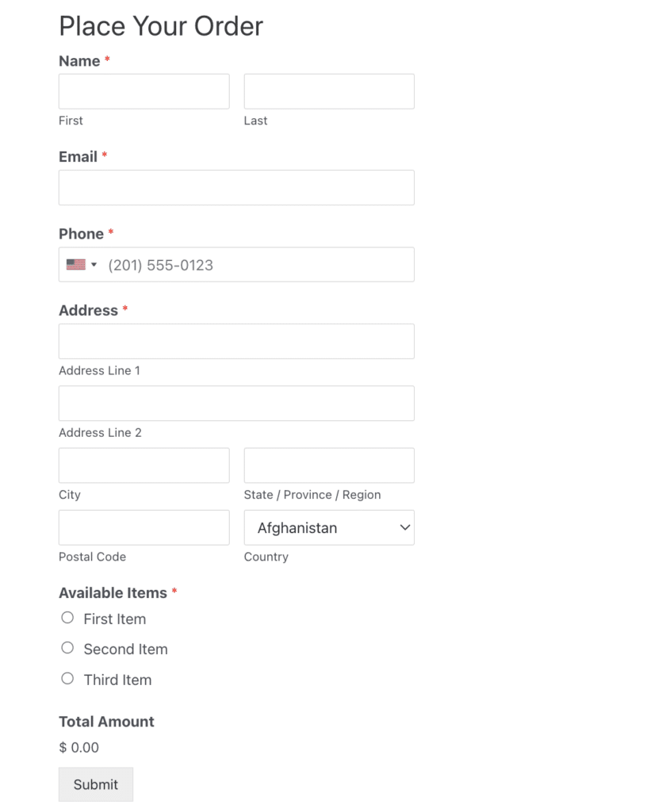This screenshot has height=812, width=647.
Task: Click the Total Amount heading
Action: 106,722
